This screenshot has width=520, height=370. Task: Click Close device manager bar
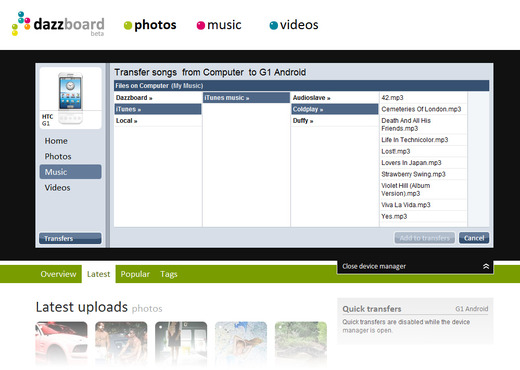[x=415, y=266]
